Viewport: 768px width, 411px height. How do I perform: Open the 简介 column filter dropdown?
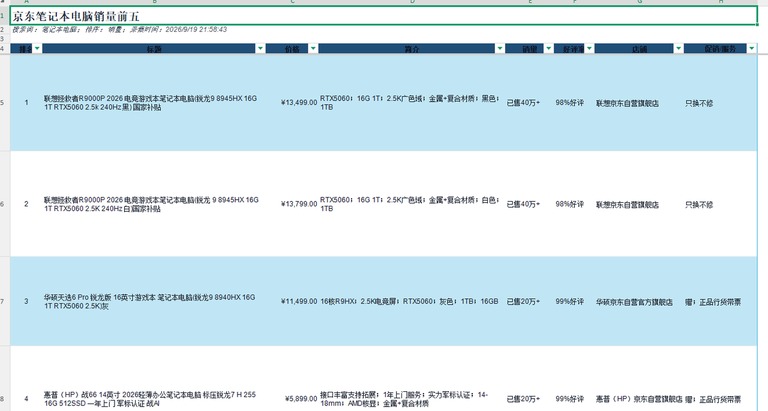pos(500,48)
